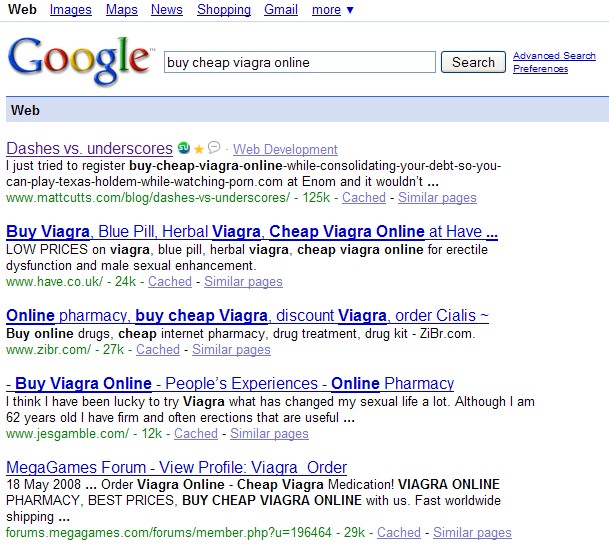Open Cached version of the www.have.co.uk result
Viewport: 609px width, 552px height.
pyautogui.click(x=170, y=281)
